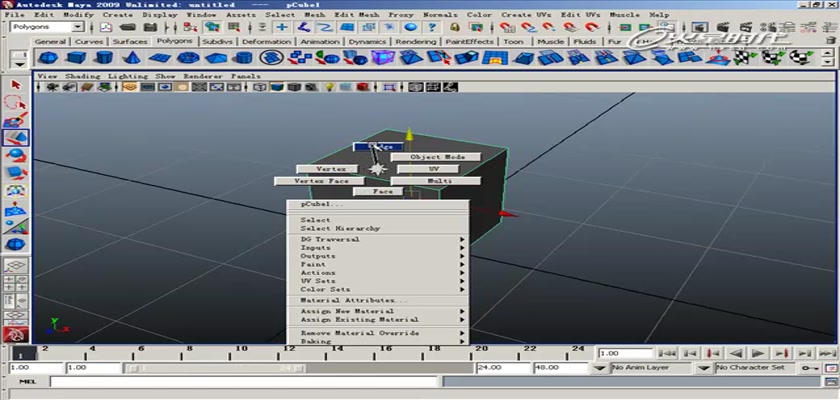Click the play forward button
The image size is (840, 400).
coord(758,353)
